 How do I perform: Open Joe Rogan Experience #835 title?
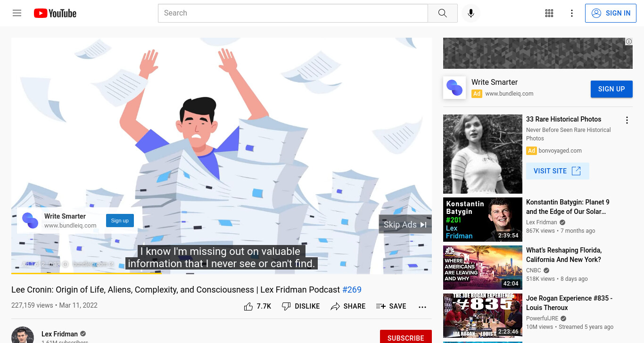pyautogui.click(x=569, y=303)
